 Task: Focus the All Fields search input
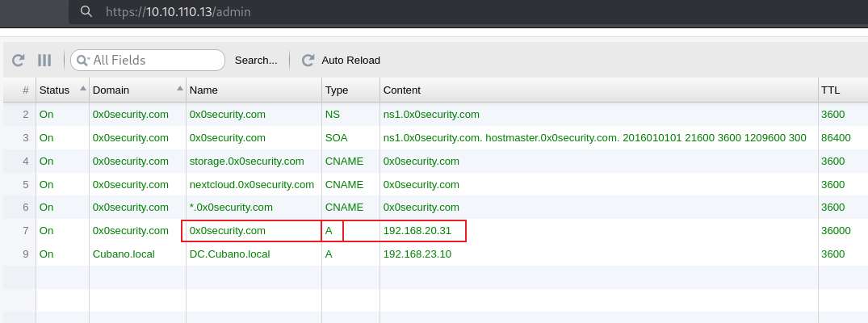click(153, 60)
